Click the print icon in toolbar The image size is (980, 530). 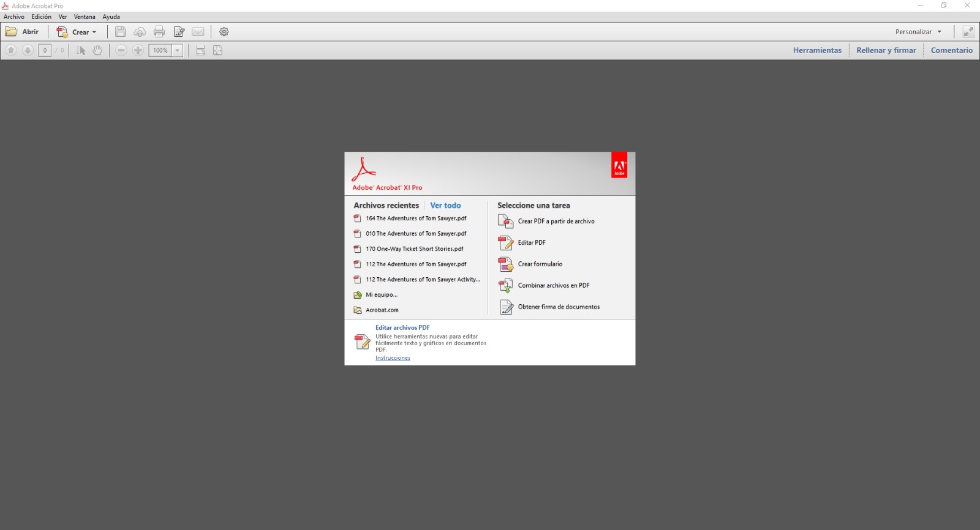[x=159, y=32]
